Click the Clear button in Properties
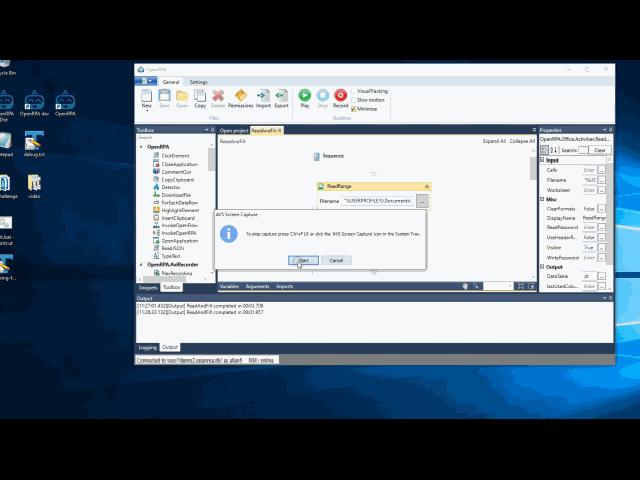The image size is (640, 480). [x=600, y=150]
